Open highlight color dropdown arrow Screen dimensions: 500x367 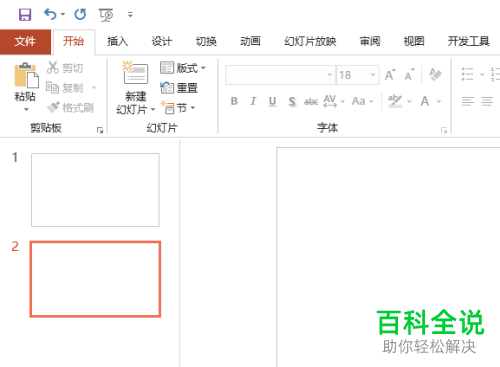(410, 101)
